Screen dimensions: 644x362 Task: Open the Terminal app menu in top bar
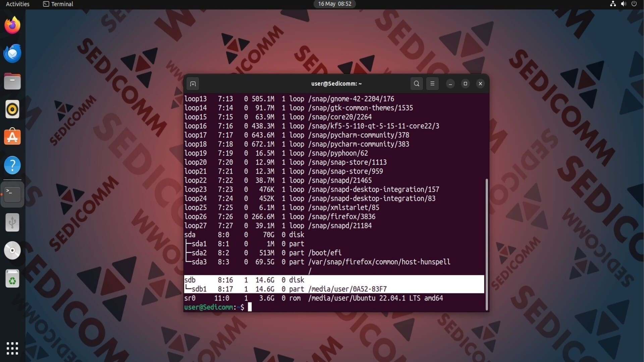click(58, 4)
